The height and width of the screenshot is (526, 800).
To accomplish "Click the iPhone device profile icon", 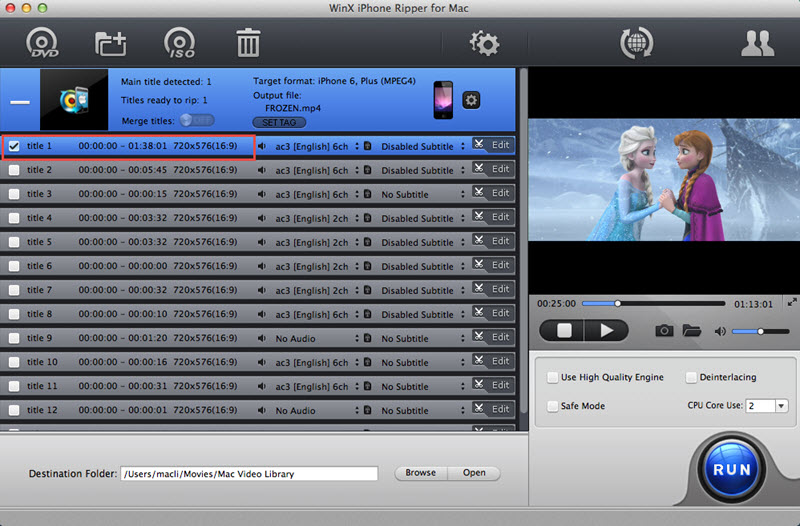I will click(x=443, y=100).
